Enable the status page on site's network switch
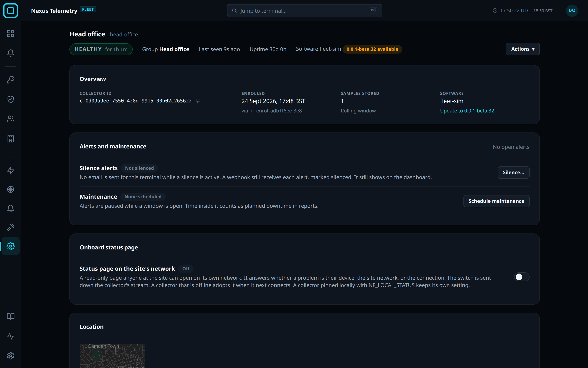588x368 pixels. tap(521, 277)
